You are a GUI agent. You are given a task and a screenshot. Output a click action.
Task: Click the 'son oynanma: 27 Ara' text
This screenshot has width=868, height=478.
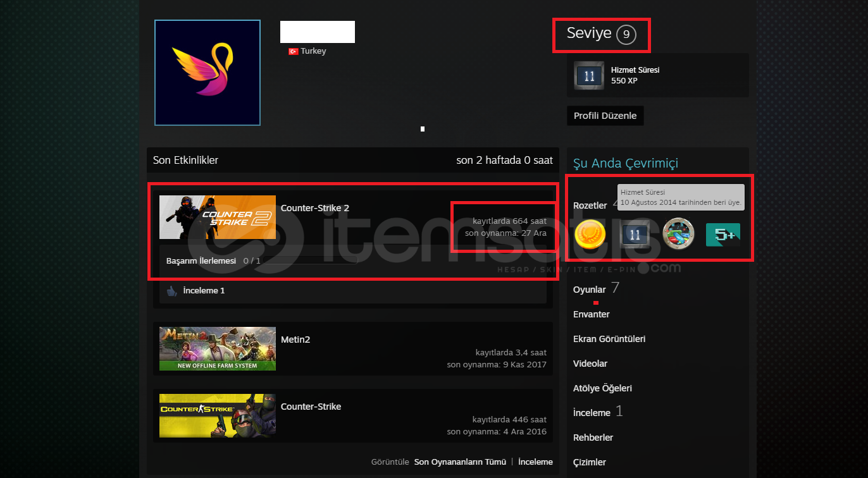505,233
